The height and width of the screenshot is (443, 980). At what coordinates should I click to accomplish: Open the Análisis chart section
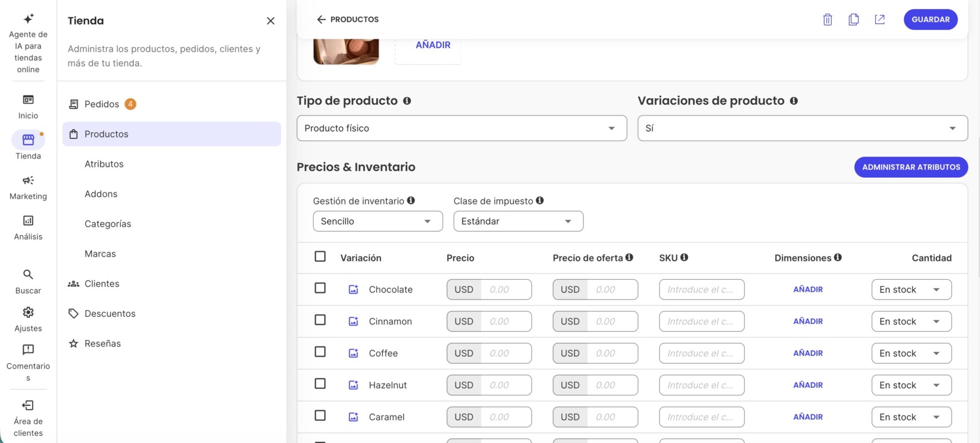28,228
